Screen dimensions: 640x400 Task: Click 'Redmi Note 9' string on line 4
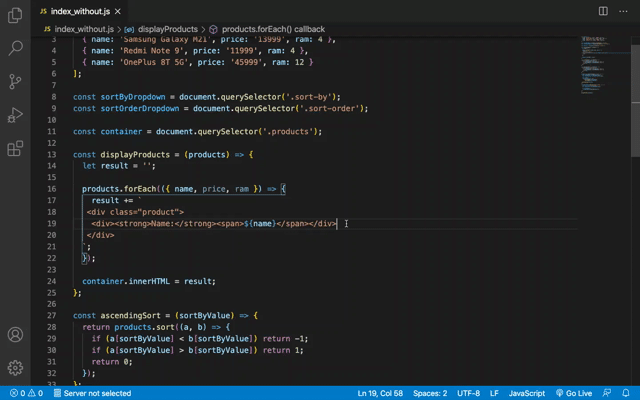pyautogui.click(x=151, y=51)
